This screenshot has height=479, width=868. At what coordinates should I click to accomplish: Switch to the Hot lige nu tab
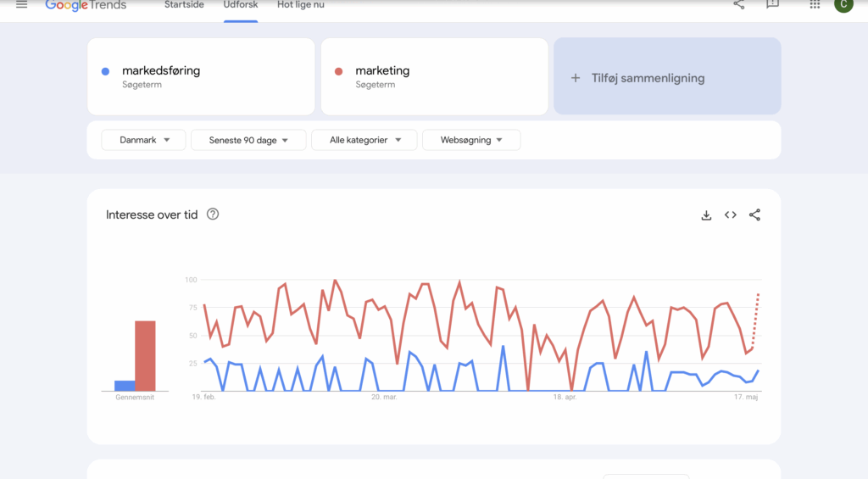[300, 5]
